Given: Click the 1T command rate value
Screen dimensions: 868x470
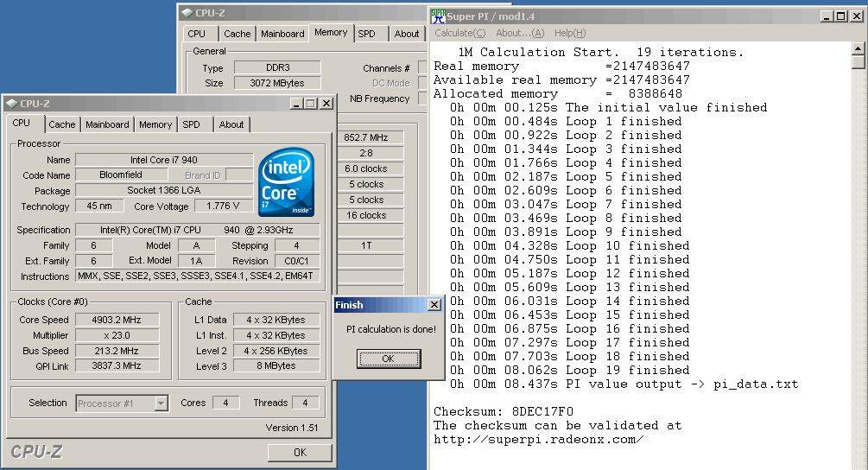Looking at the screenshot, I should pyautogui.click(x=371, y=245).
